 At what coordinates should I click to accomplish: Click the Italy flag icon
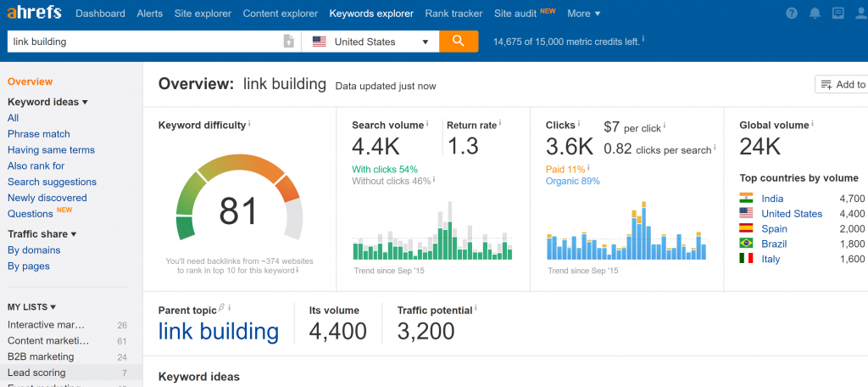pyautogui.click(x=746, y=258)
